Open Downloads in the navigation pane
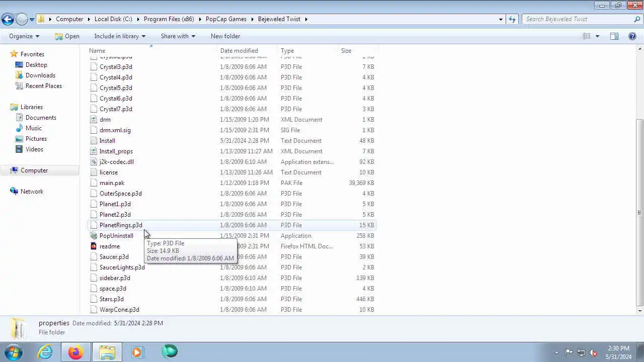This screenshot has width=644, height=362. tap(40, 75)
